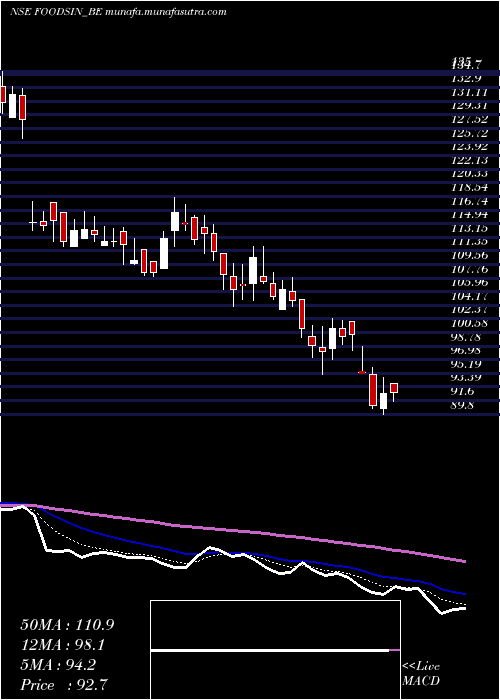Click the 125.72 price axis label

click(470, 133)
